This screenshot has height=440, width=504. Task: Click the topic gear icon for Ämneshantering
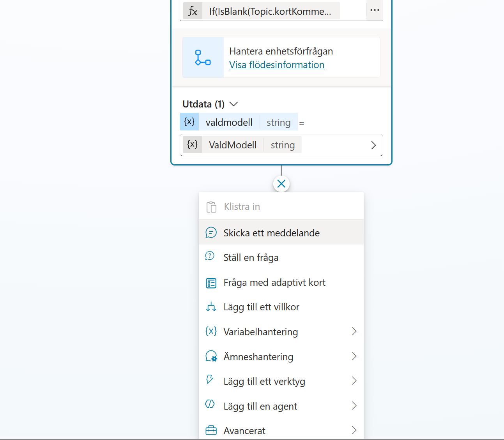(211, 356)
